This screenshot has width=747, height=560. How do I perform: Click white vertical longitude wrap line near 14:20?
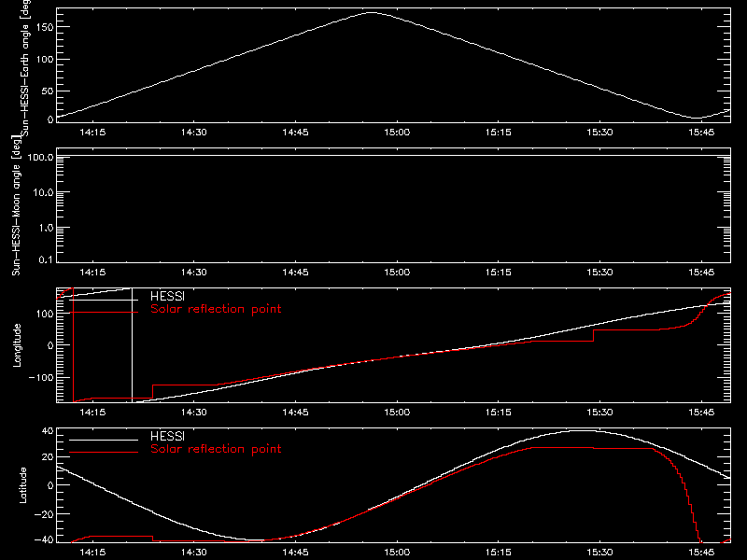click(132, 345)
